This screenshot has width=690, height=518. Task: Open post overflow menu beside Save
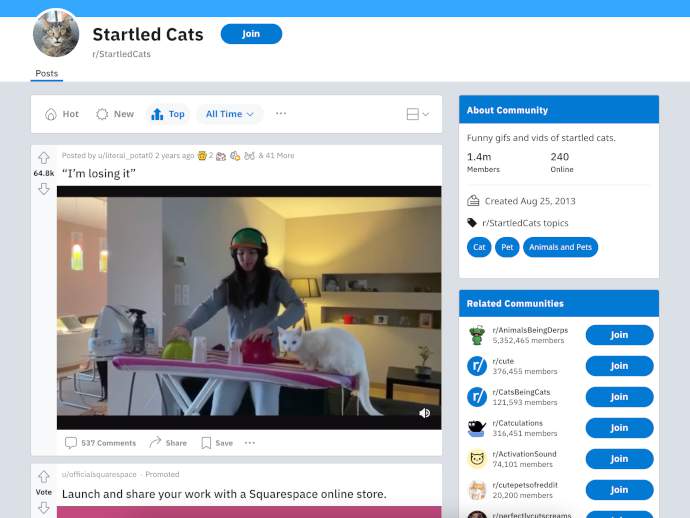[x=250, y=443]
